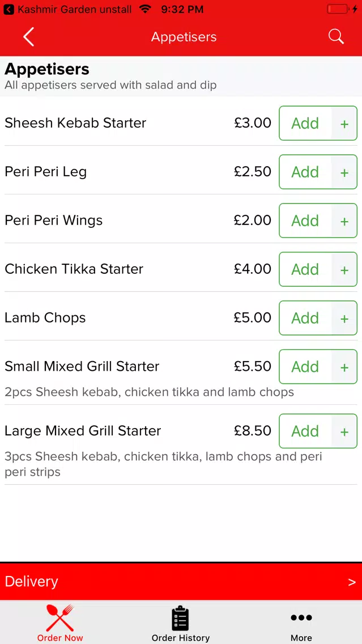362x644 pixels.
Task: Add Chicken Tikka Starter to order
Action: tap(305, 270)
